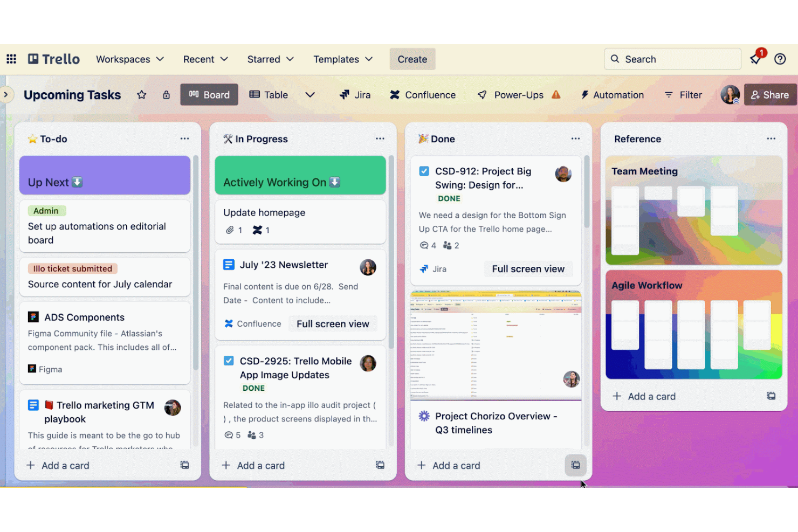Create card from template in To-do
The image size is (798, 532).
click(x=184, y=465)
